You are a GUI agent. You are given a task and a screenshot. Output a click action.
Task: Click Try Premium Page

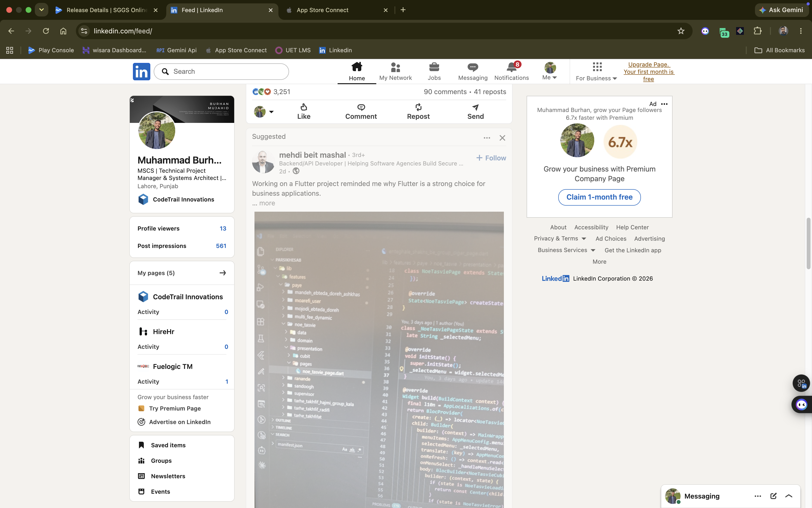[x=169, y=408]
